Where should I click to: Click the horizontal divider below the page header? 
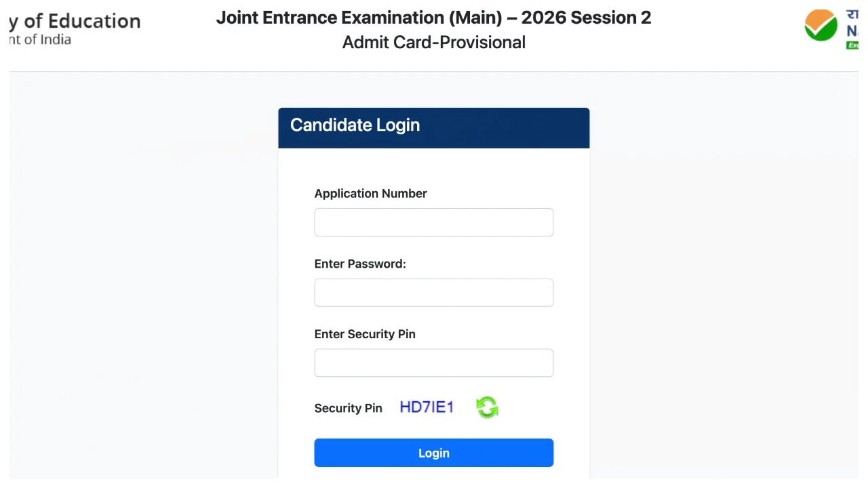click(x=433, y=71)
